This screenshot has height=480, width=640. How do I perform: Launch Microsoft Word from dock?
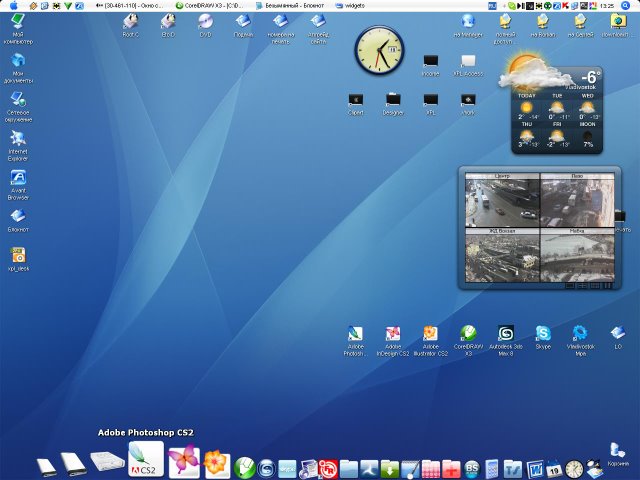coord(534,469)
